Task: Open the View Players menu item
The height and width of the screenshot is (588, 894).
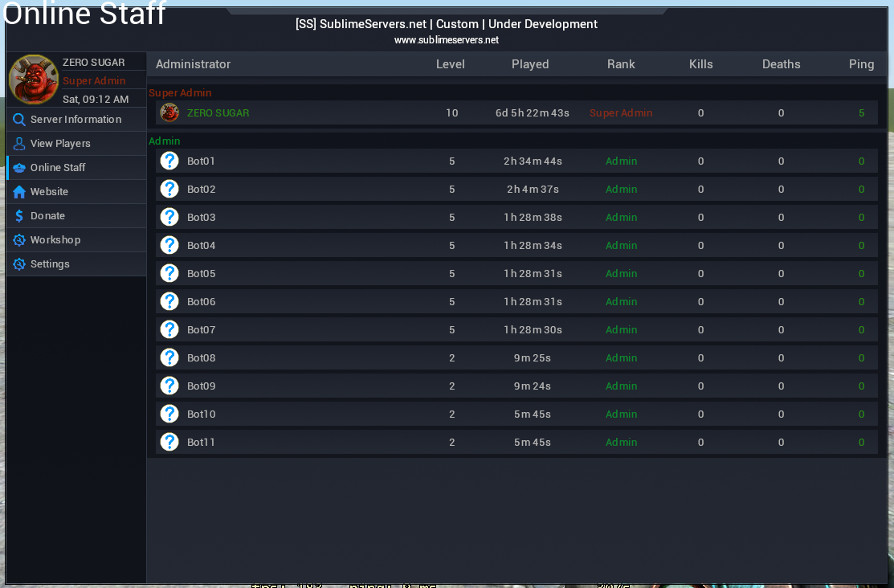Action: click(x=60, y=144)
